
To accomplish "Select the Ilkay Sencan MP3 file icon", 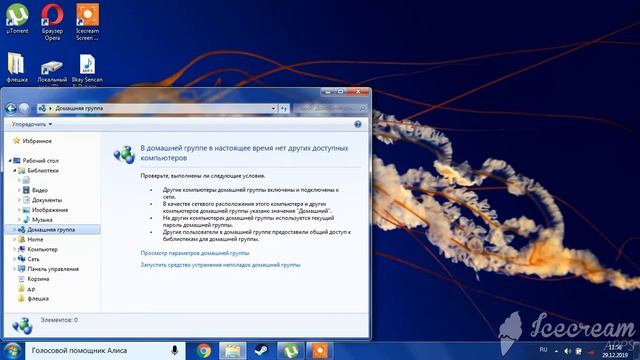I will pyautogui.click(x=87, y=69).
